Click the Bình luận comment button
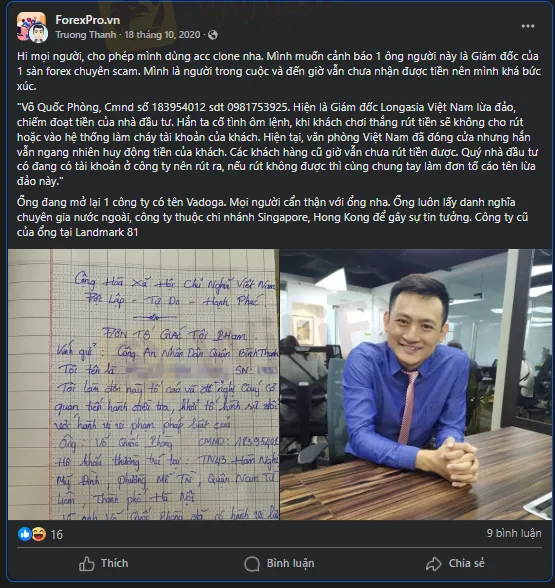Viewport: 555px width, 588px height. 279,563
